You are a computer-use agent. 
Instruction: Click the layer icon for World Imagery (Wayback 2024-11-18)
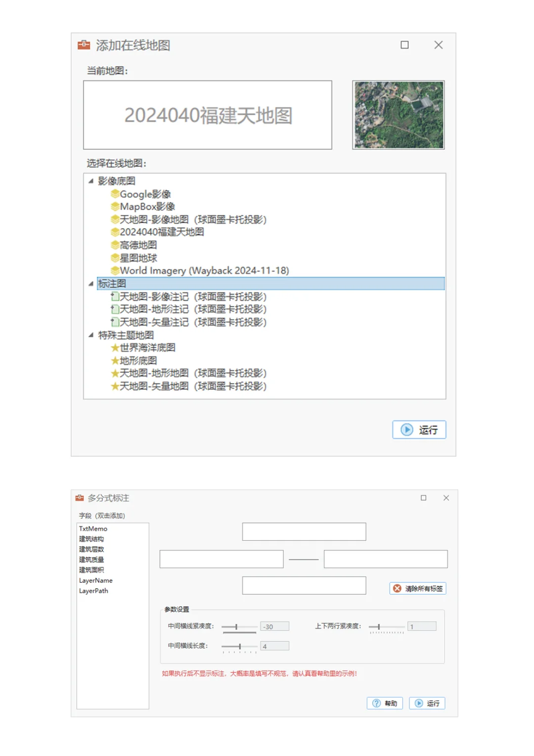point(116,270)
